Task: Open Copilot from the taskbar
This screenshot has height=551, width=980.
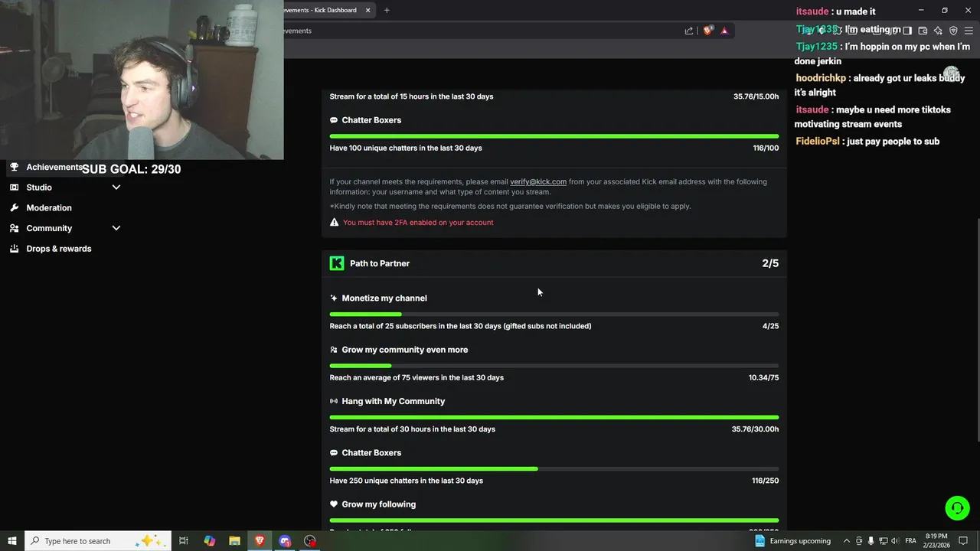Action: point(210,541)
